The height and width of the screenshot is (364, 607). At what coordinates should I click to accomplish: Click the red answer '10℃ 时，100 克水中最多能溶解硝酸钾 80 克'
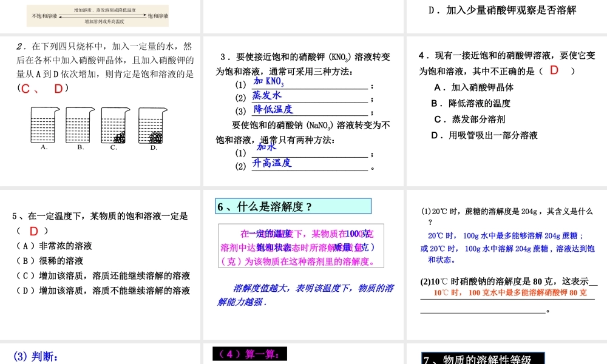[510, 293]
